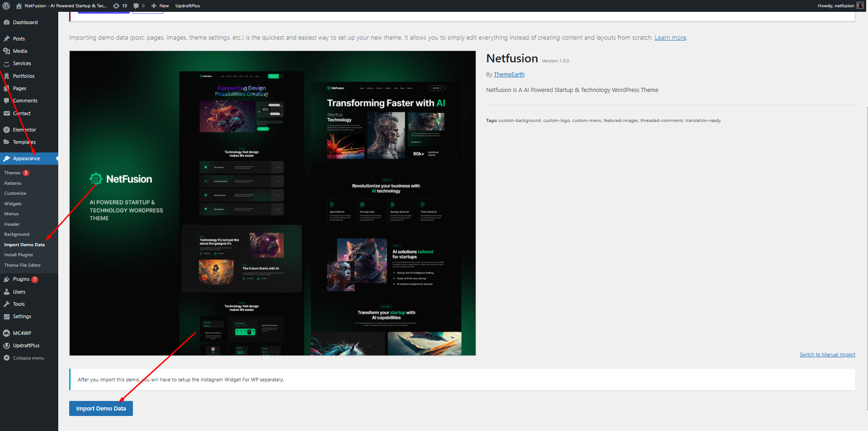Open Header under Appearance
The height and width of the screenshot is (431, 868).
[x=12, y=224]
